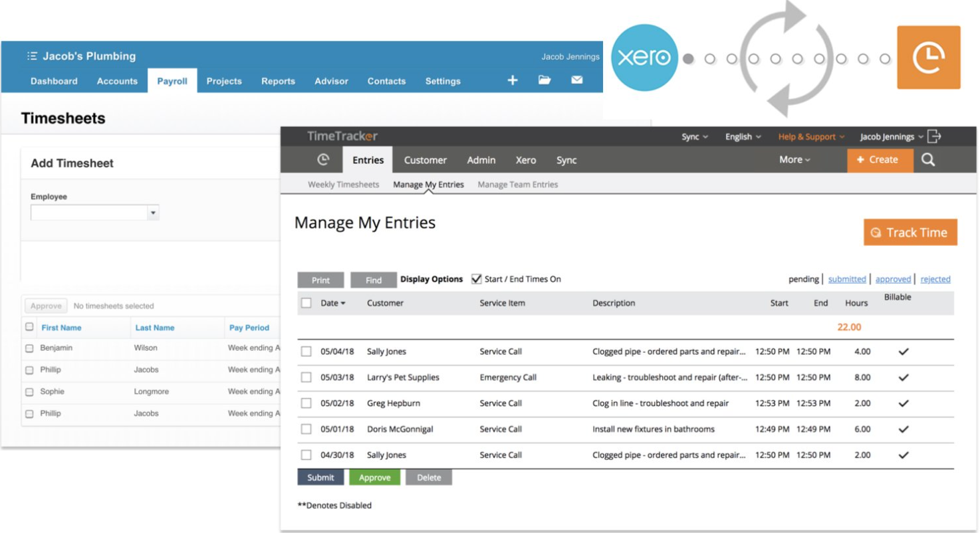This screenshot has height=533, width=980.
Task: Go to Accounts in Xero navigation
Action: point(117,81)
